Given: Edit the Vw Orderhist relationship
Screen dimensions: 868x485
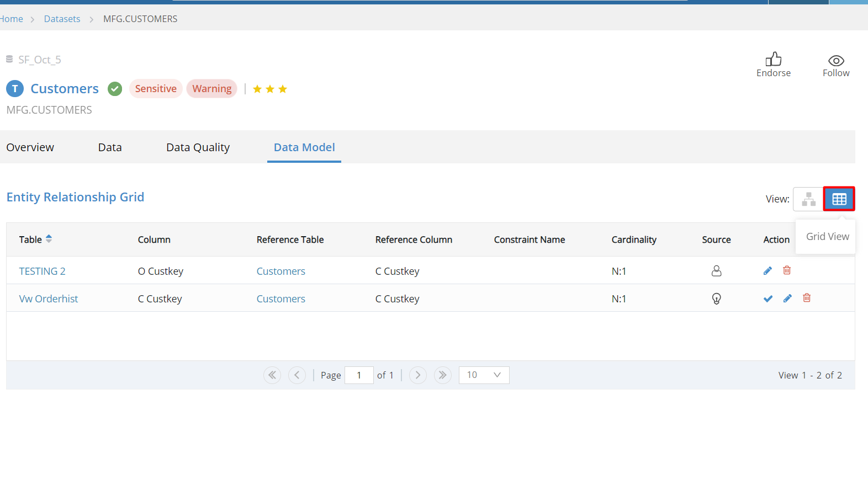Looking at the screenshot, I should pyautogui.click(x=787, y=299).
